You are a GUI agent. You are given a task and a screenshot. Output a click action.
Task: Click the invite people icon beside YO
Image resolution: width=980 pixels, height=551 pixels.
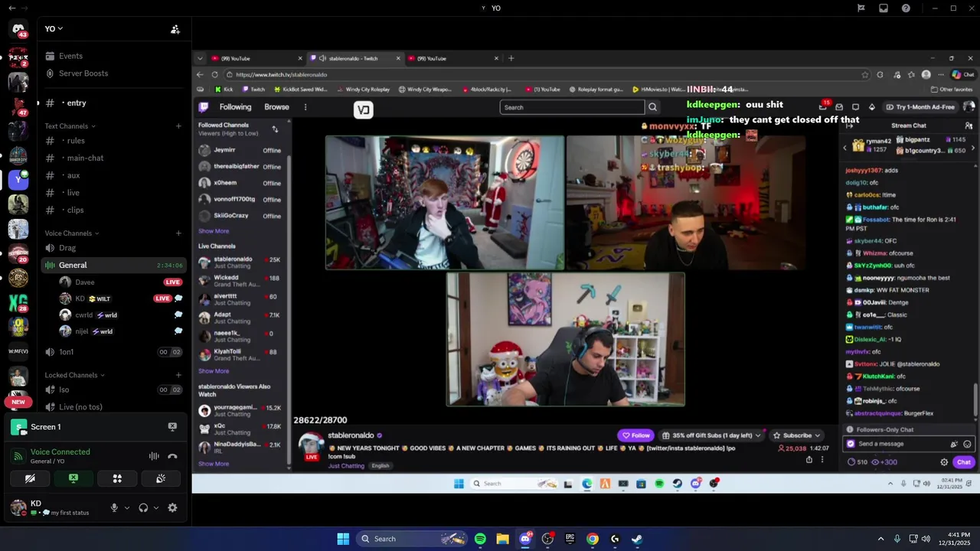pyautogui.click(x=175, y=29)
